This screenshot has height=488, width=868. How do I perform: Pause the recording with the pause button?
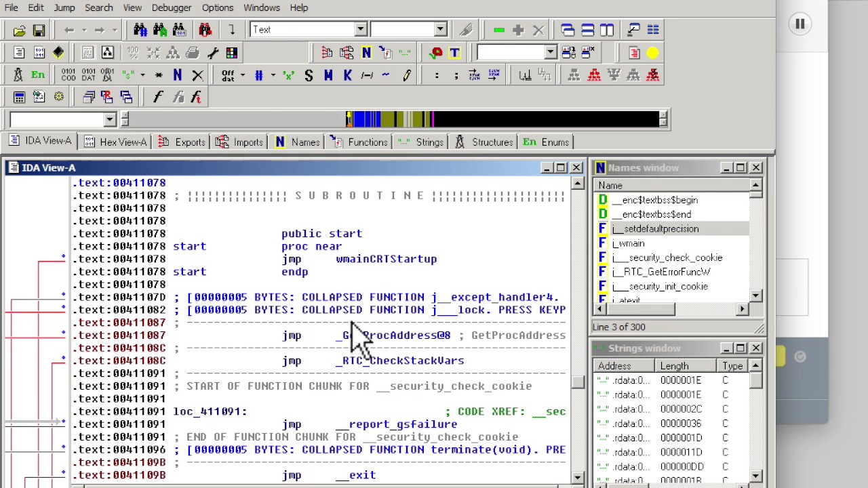(x=800, y=24)
